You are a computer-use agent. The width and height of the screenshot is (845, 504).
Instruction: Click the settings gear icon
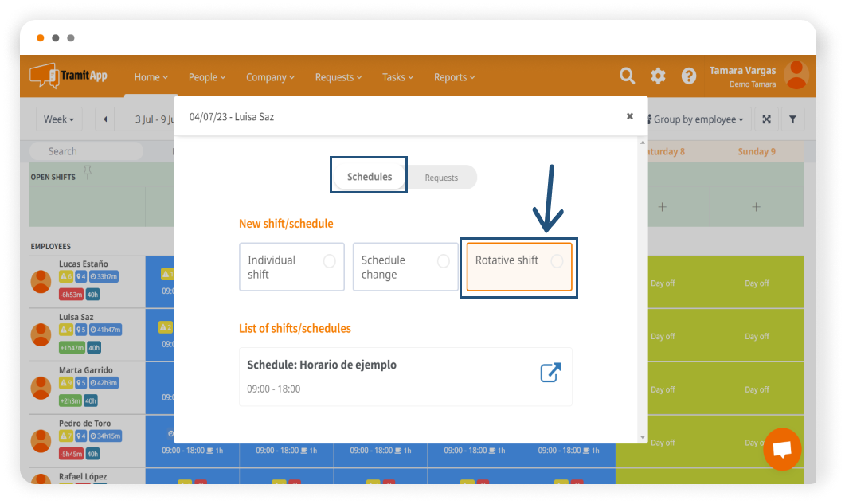(x=657, y=76)
